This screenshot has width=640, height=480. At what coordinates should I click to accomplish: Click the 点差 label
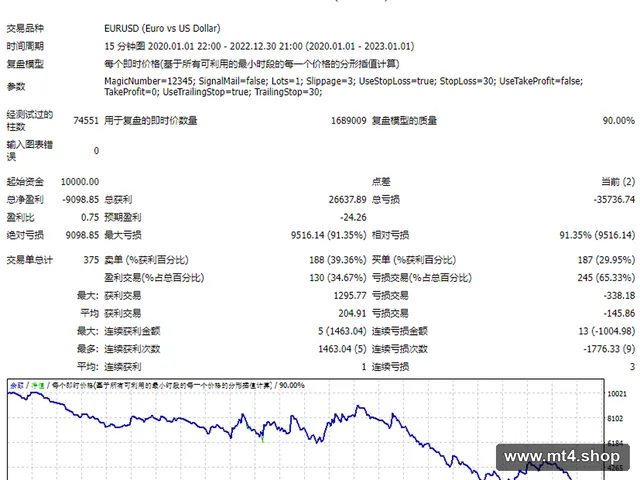coord(381,182)
